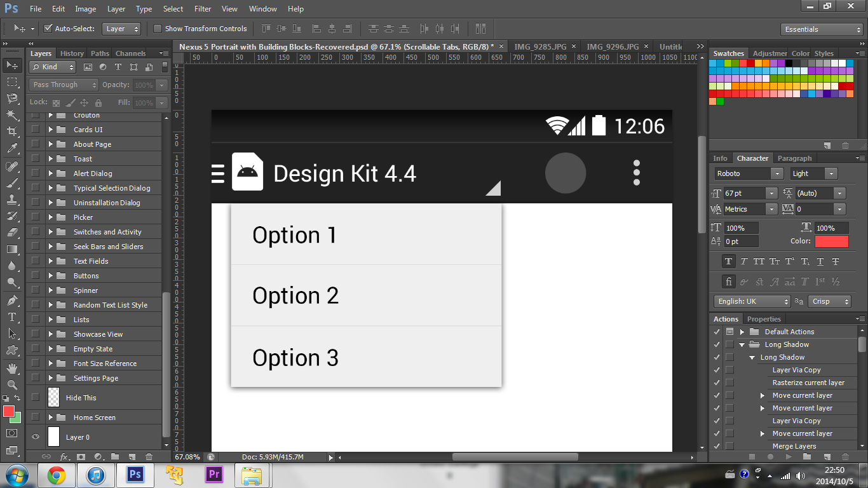
Task: Create a new group in Layers panel
Action: (x=115, y=456)
